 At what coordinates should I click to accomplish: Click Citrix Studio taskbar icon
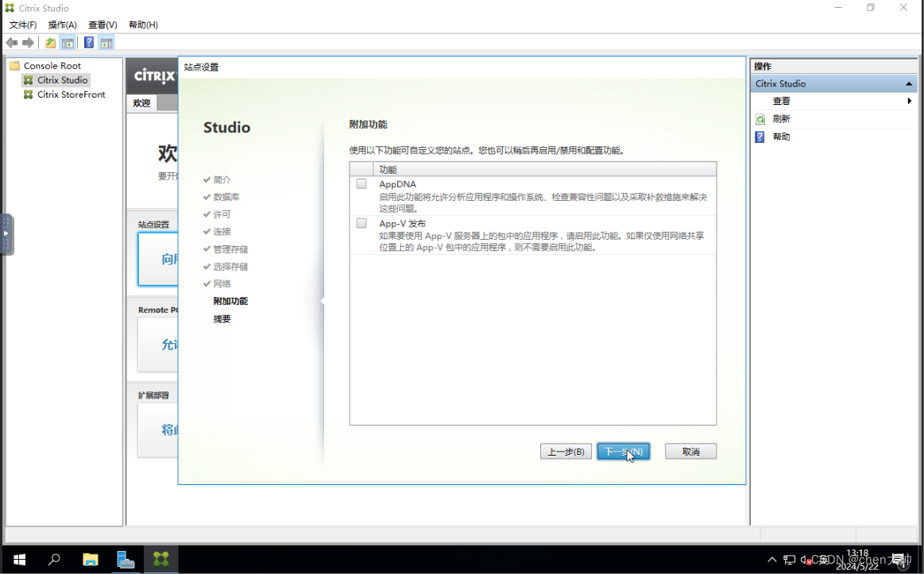pyautogui.click(x=160, y=559)
